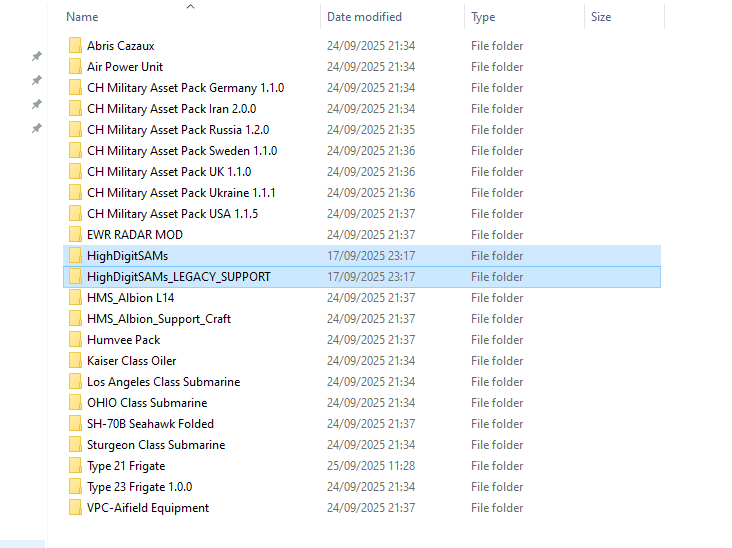The image size is (732, 548).
Task: Click the first pin icon in the sidebar
Action: tap(36, 56)
